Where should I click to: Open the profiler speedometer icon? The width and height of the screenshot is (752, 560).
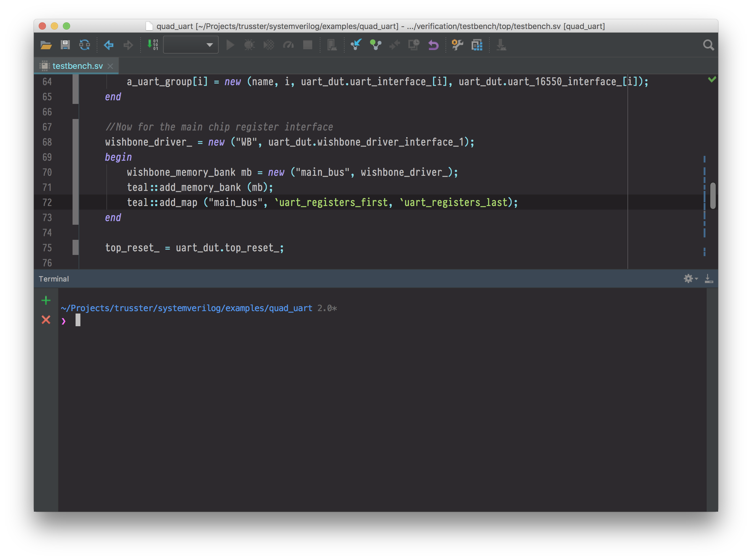click(288, 45)
